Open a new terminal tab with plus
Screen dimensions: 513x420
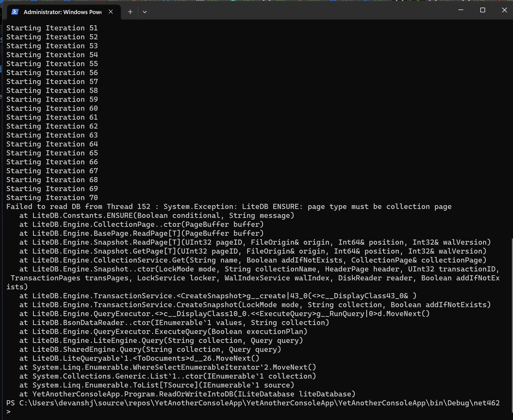click(130, 12)
